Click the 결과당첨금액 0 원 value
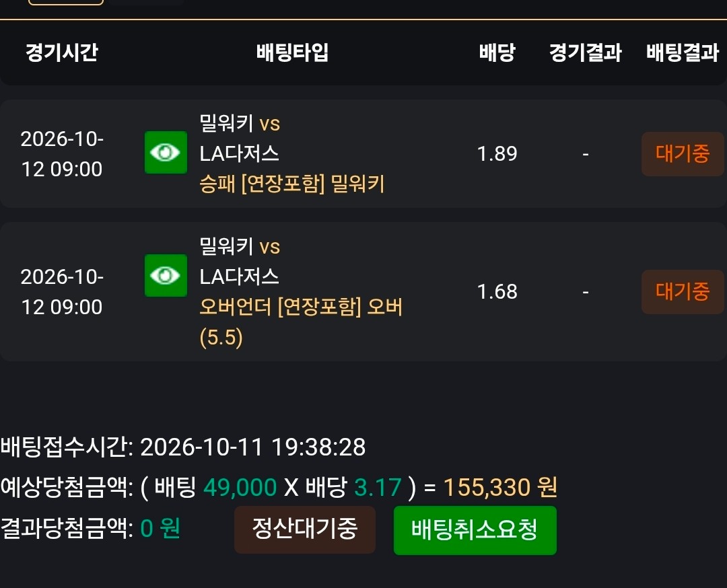 tap(160, 528)
